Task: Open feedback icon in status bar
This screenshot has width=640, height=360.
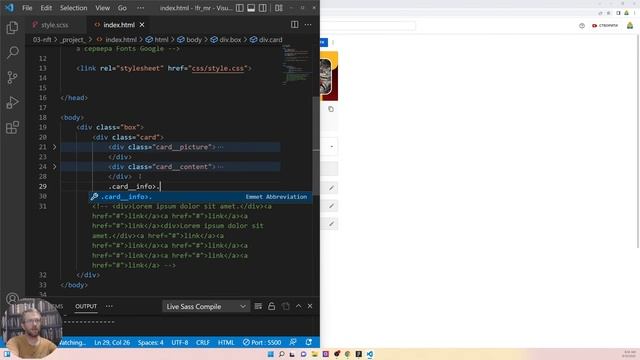Action: pyautogui.click(x=293, y=342)
